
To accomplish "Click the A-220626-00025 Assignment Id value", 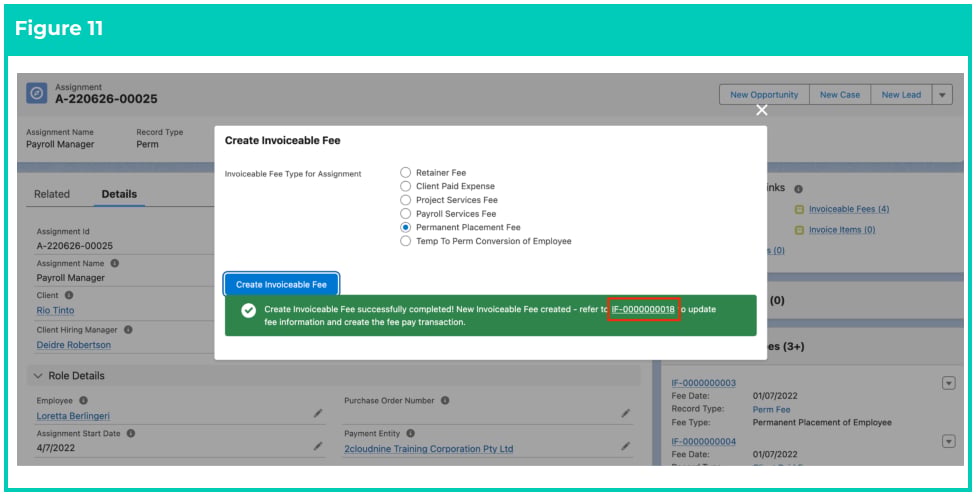I will (75, 245).
